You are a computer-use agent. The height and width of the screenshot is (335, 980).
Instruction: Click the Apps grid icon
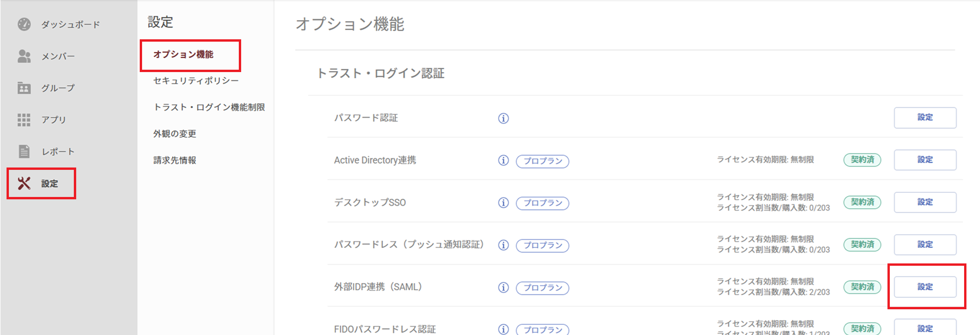(x=24, y=120)
